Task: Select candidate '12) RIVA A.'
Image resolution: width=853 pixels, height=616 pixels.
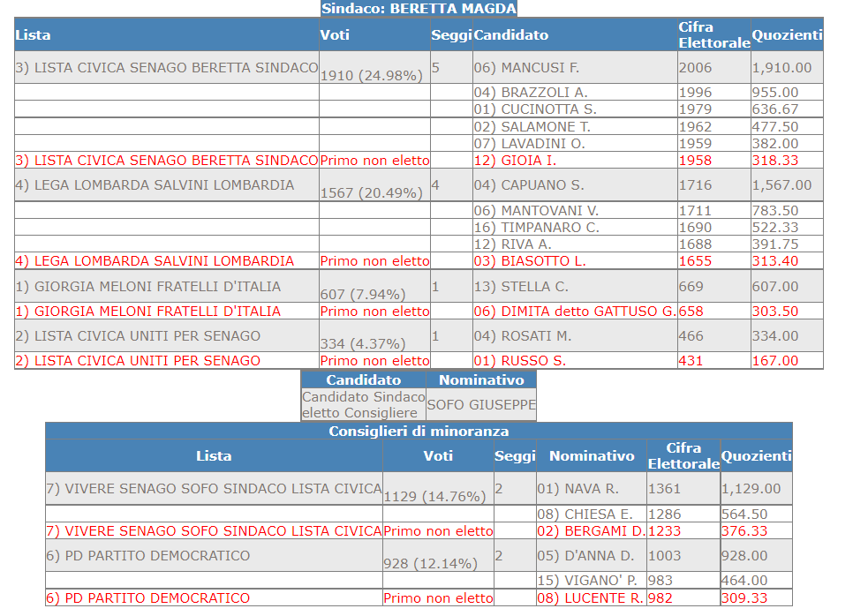Action: (512, 244)
